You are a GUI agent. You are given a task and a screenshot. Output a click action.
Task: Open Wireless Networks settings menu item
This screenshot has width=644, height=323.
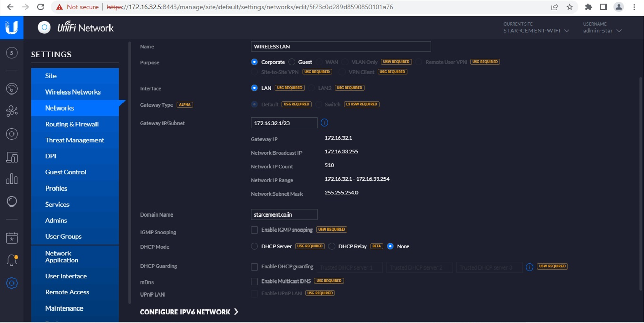click(x=73, y=92)
